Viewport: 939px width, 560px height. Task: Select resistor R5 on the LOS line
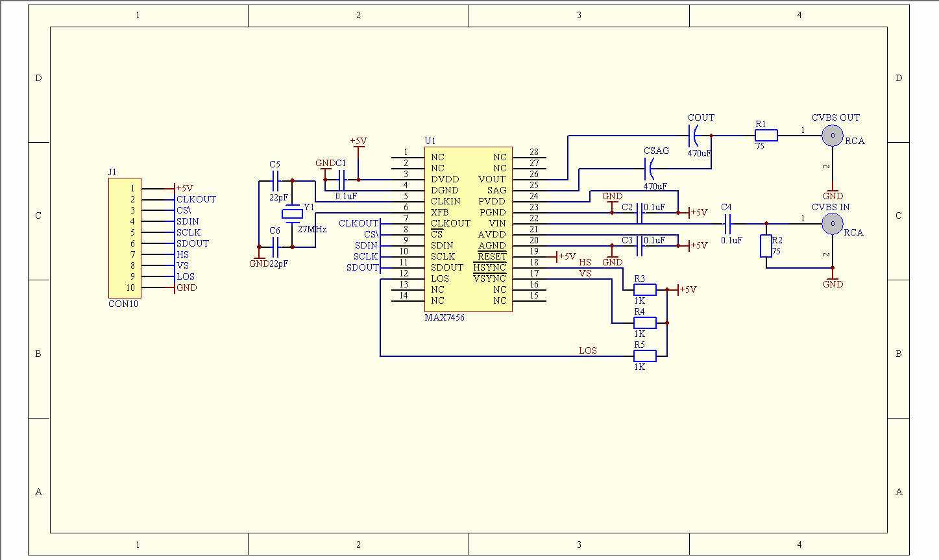click(x=645, y=356)
